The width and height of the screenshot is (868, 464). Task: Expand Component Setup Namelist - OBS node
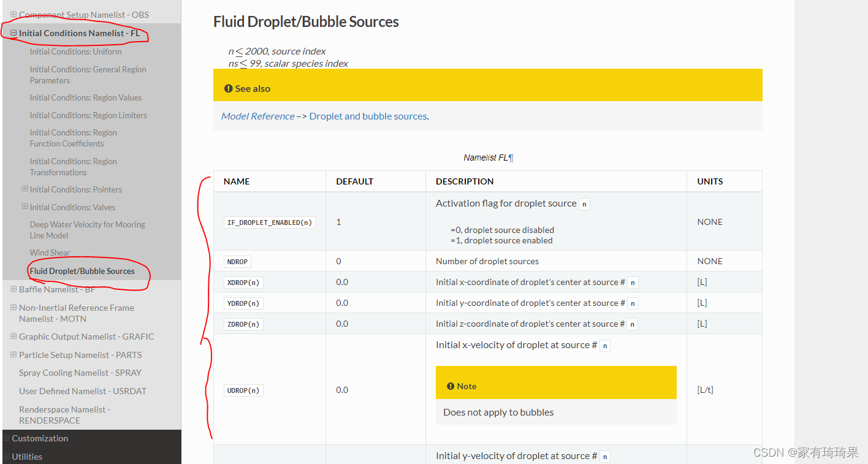13,14
